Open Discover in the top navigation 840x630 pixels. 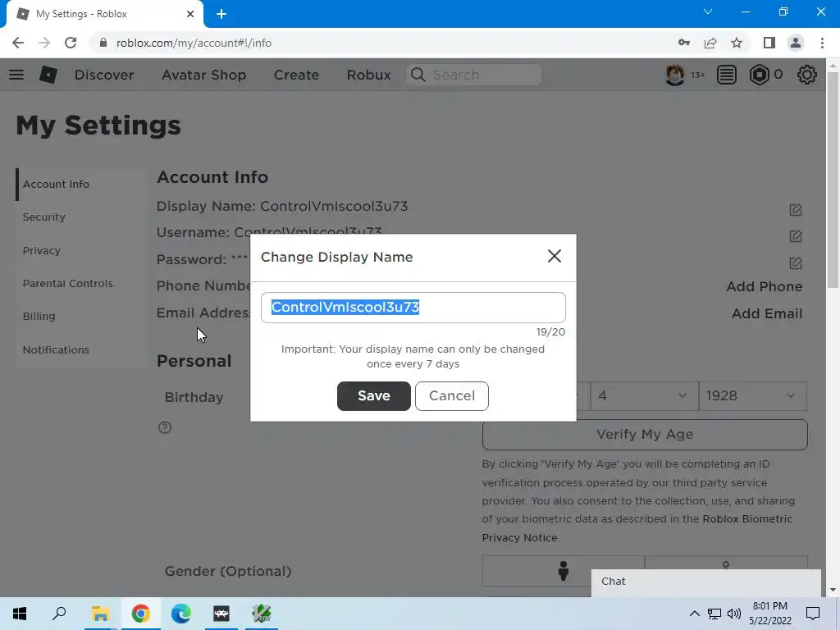point(104,75)
